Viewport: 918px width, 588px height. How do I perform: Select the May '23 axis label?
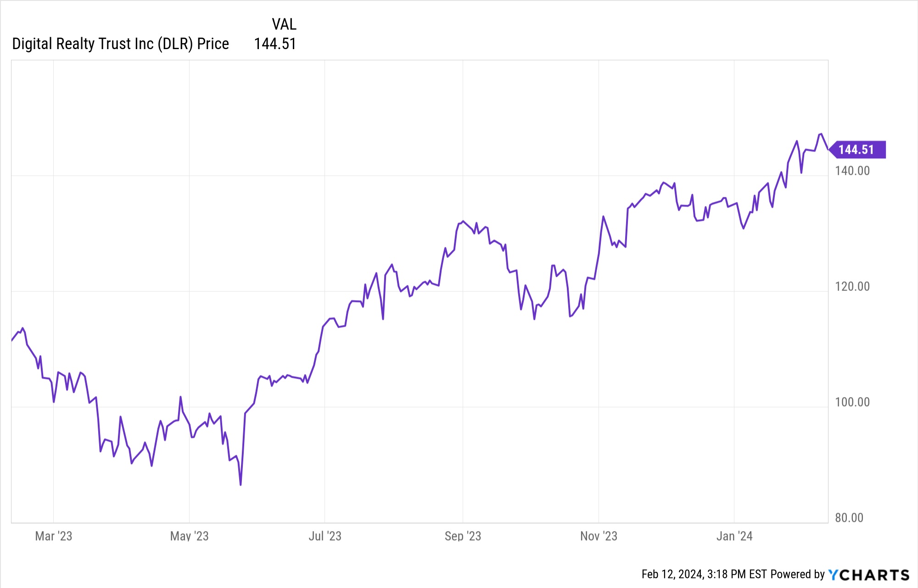coord(189,536)
